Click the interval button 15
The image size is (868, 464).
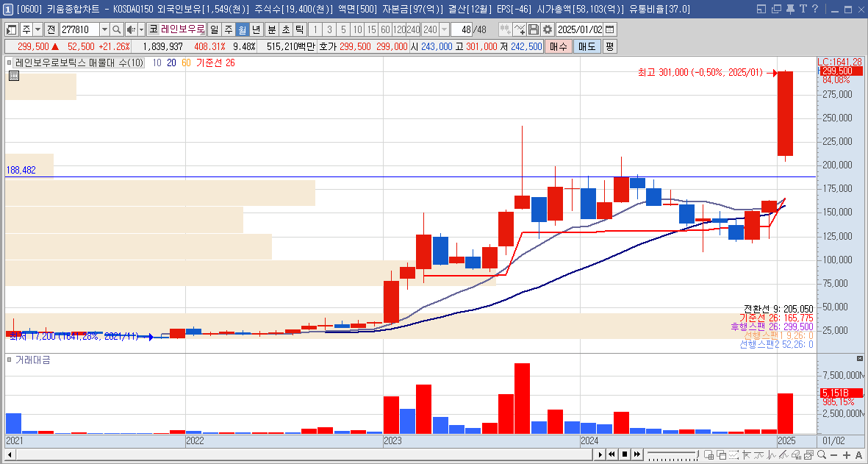[371, 29]
